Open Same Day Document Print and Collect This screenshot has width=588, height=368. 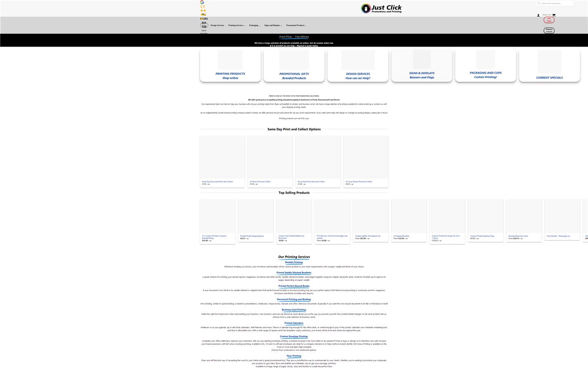pyautogui.click(x=217, y=182)
